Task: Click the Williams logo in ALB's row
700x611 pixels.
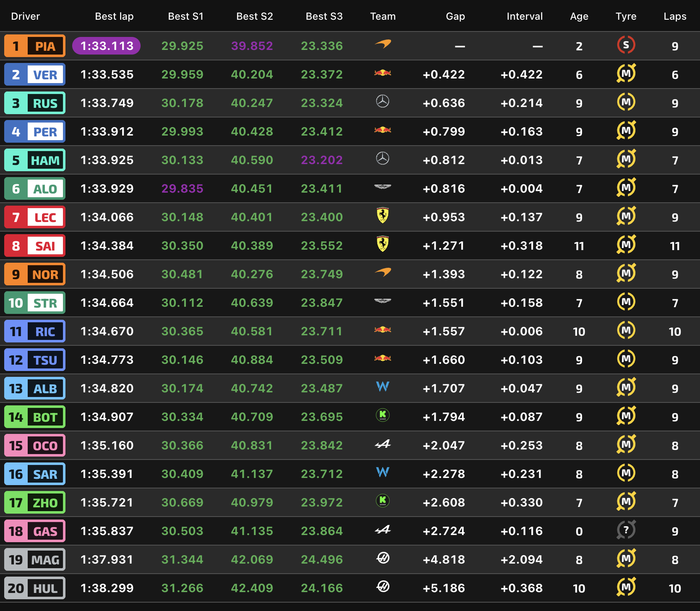Action: point(382,386)
